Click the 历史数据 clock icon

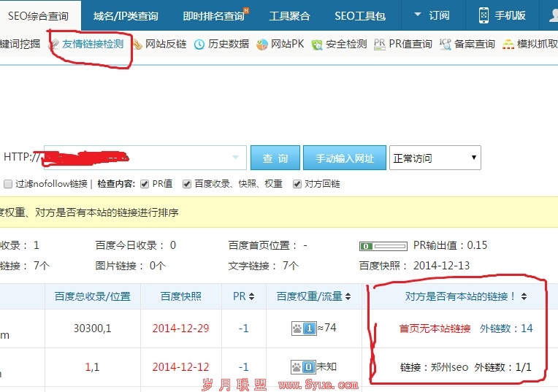(x=199, y=45)
